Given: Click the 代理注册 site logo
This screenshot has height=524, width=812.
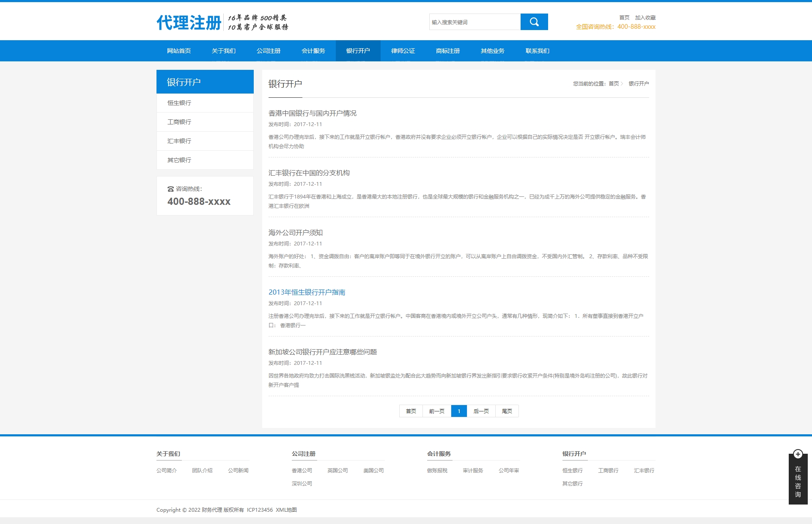Looking at the screenshot, I should point(189,22).
